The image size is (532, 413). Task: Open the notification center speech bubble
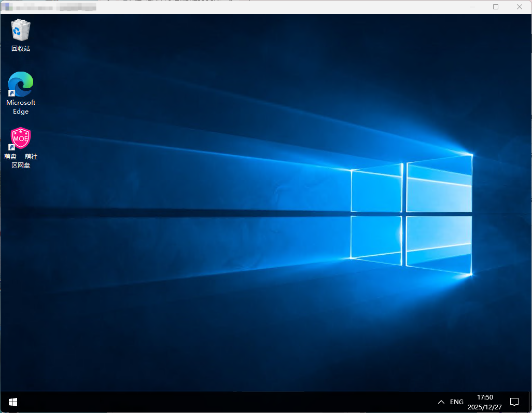pos(514,402)
